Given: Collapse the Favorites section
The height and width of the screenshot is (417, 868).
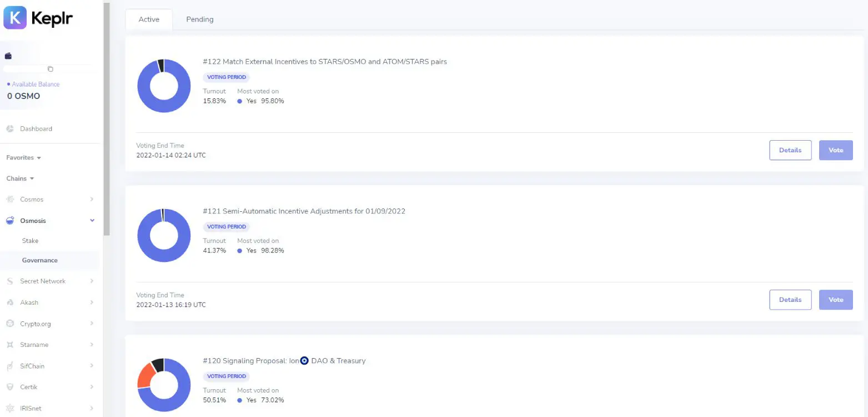Looking at the screenshot, I should tap(24, 158).
